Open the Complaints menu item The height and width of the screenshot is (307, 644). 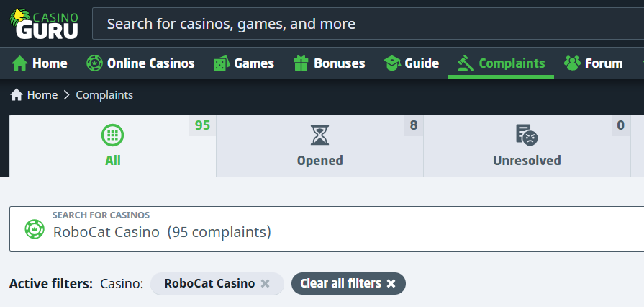pyautogui.click(x=512, y=63)
